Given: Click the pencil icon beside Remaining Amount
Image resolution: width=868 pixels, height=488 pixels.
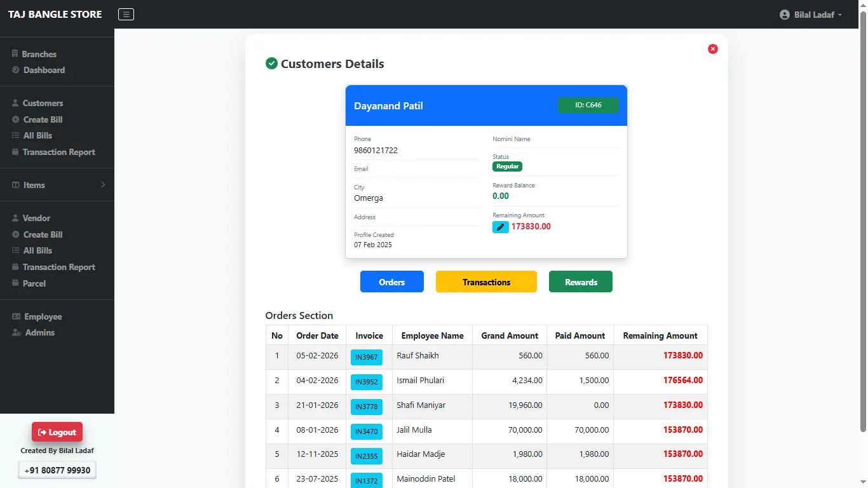Looking at the screenshot, I should (x=500, y=226).
